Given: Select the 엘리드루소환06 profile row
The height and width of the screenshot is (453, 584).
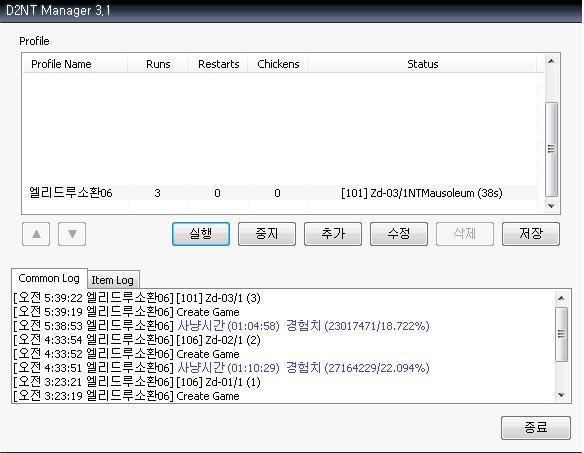Looking at the screenshot, I should (280, 193).
